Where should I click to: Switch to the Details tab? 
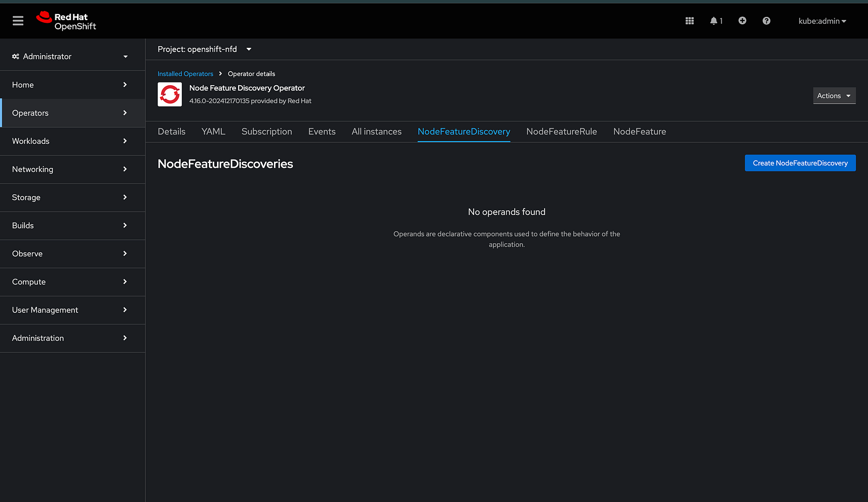pos(171,132)
